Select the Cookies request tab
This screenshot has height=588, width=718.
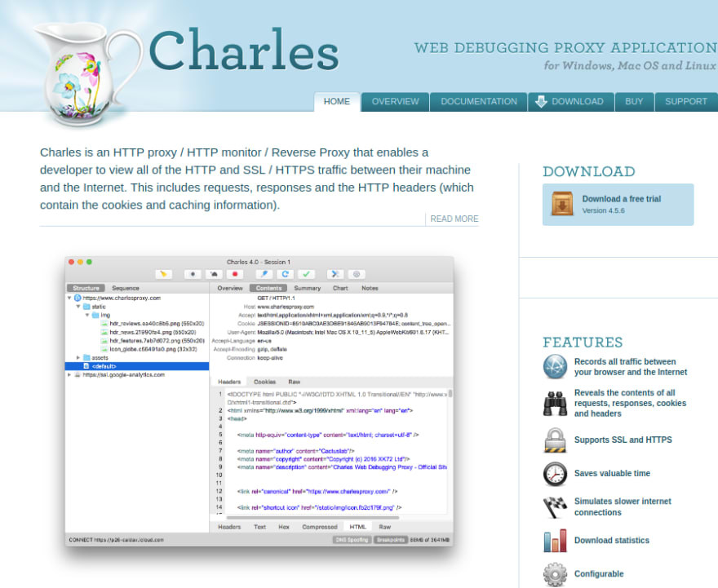click(x=264, y=382)
